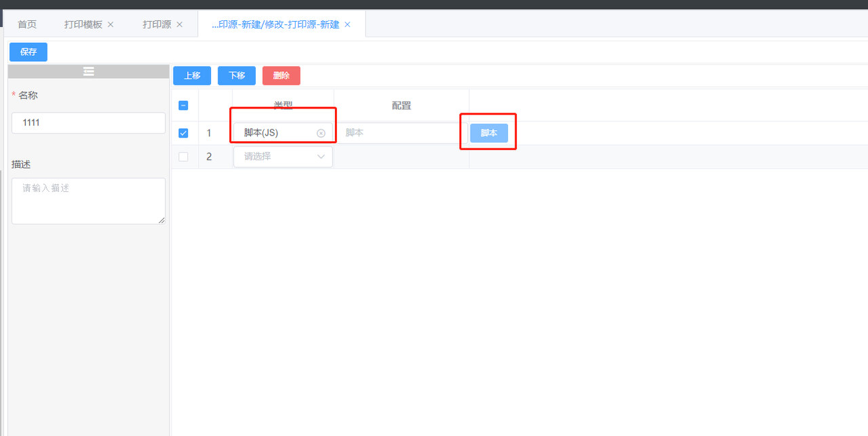Open the 请选择 type dropdown in row 2
The image size is (868, 436).
pyautogui.click(x=283, y=157)
